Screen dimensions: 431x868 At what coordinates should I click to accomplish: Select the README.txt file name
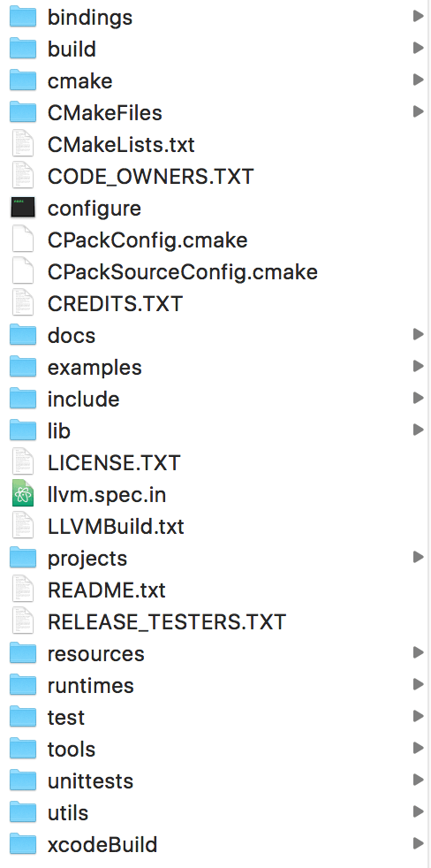coord(107,590)
